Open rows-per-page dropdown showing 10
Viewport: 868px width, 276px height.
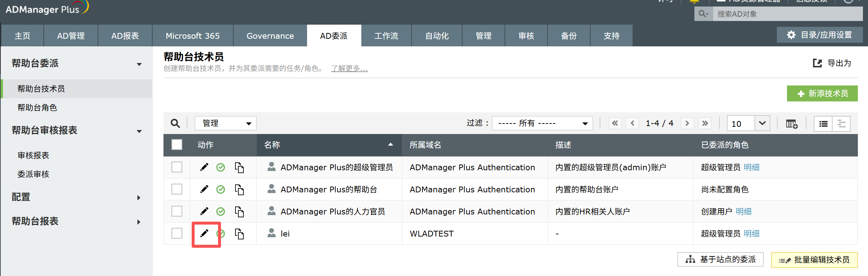(749, 123)
